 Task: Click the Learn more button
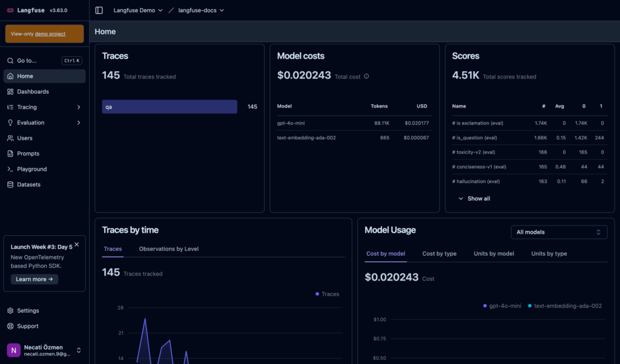tap(34, 279)
